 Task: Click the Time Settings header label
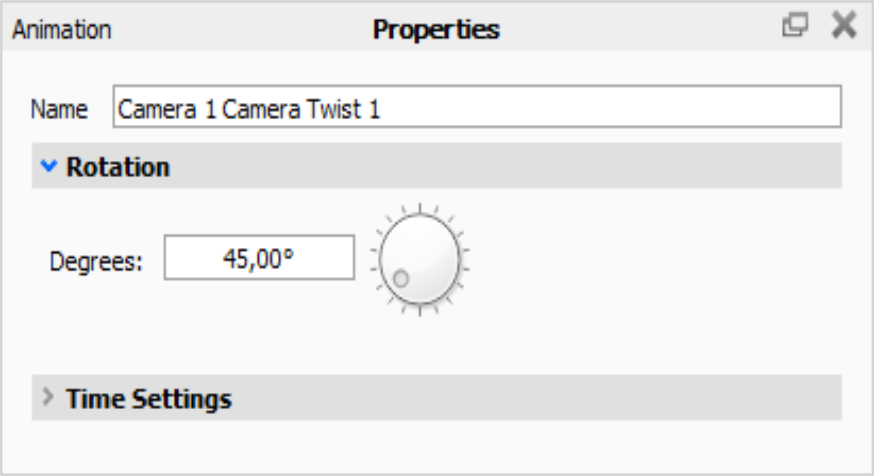pyautogui.click(x=149, y=399)
